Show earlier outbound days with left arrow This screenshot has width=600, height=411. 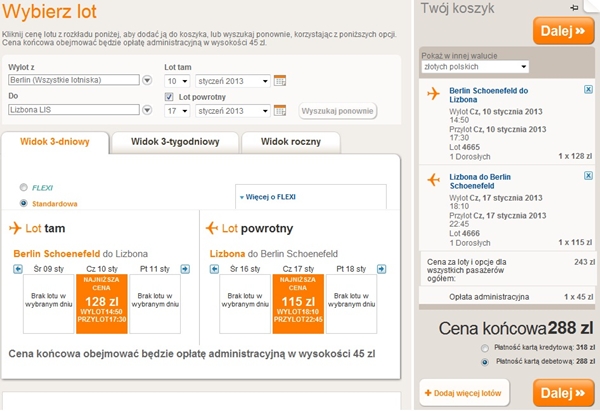(18, 269)
